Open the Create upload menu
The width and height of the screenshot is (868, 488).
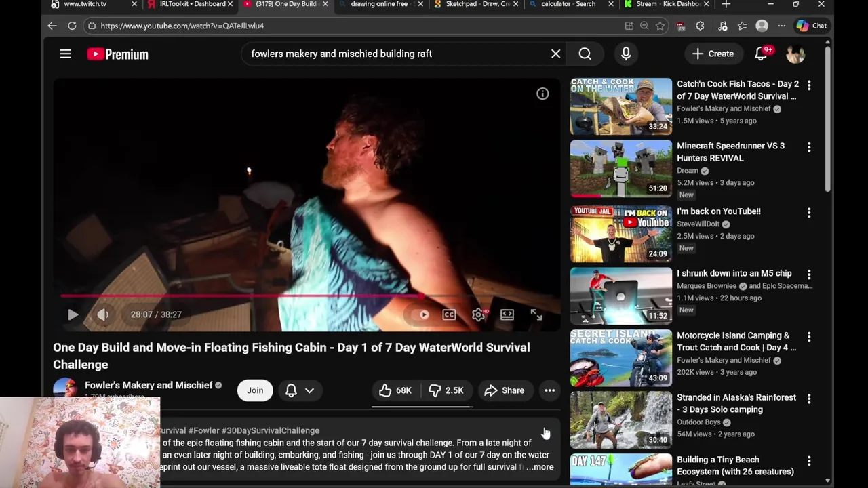[713, 54]
